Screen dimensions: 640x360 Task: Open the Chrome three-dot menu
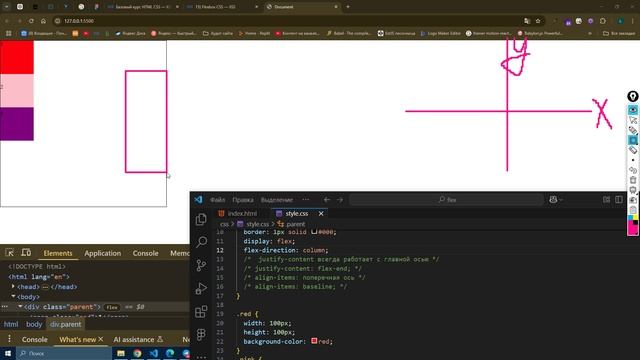click(633, 21)
